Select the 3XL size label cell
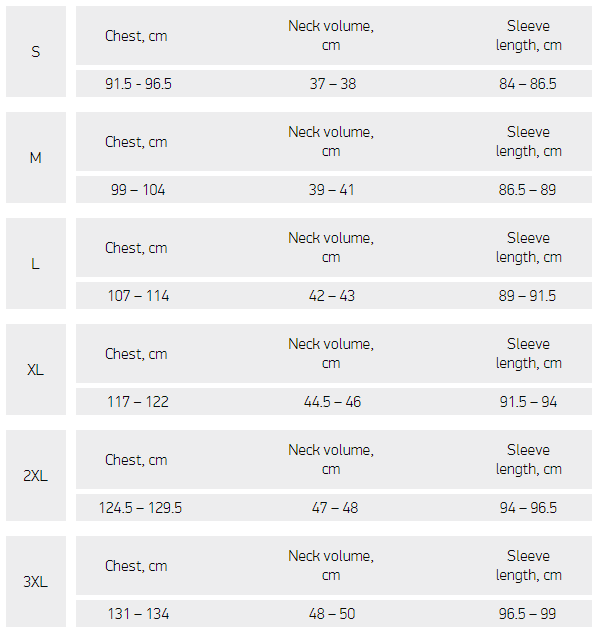The height and width of the screenshot is (634, 599). [x=36, y=581]
